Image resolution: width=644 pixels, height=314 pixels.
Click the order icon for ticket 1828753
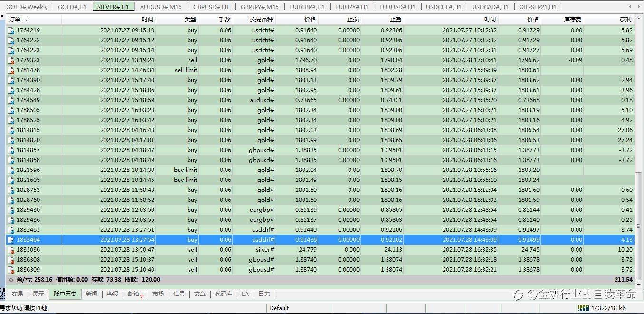(x=11, y=190)
